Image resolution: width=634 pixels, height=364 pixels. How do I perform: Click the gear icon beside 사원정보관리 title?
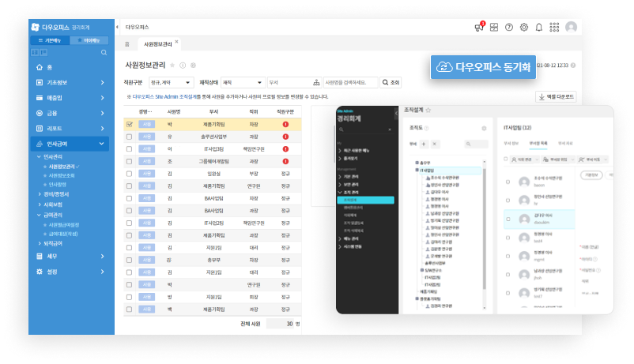tap(193, 65)
